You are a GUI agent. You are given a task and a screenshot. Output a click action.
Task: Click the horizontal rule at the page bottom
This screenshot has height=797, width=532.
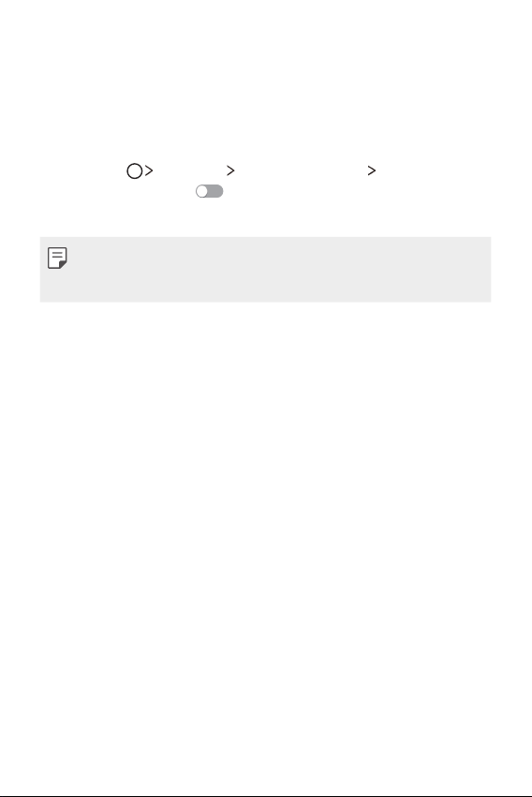pos(266,795)
